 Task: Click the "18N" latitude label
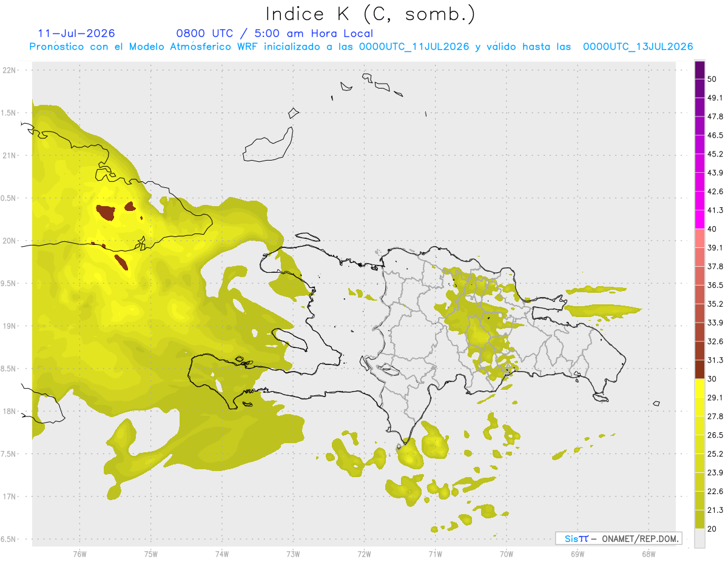(x=10, y=412)
